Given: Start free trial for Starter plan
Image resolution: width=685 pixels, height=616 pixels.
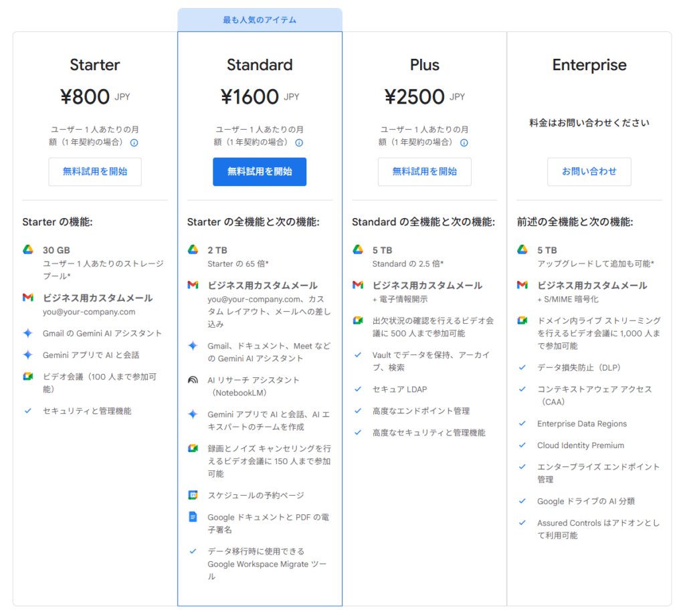Looking at the screenshot, I should [95, 171].
